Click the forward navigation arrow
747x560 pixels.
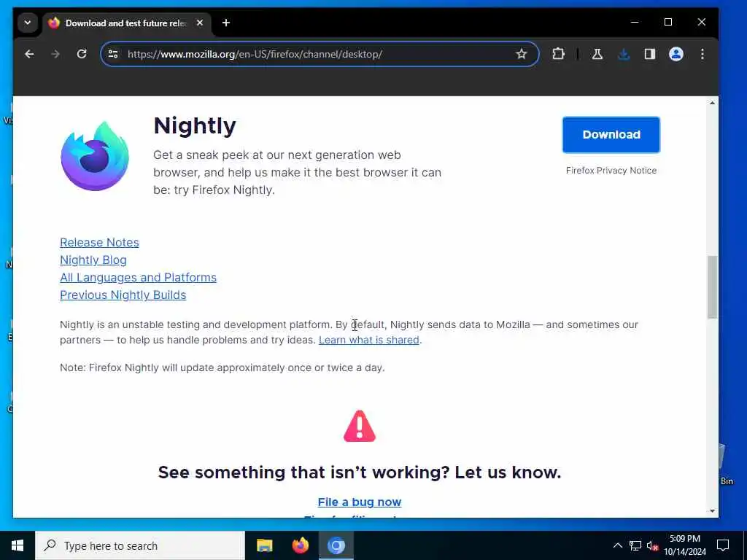[55, 54]
